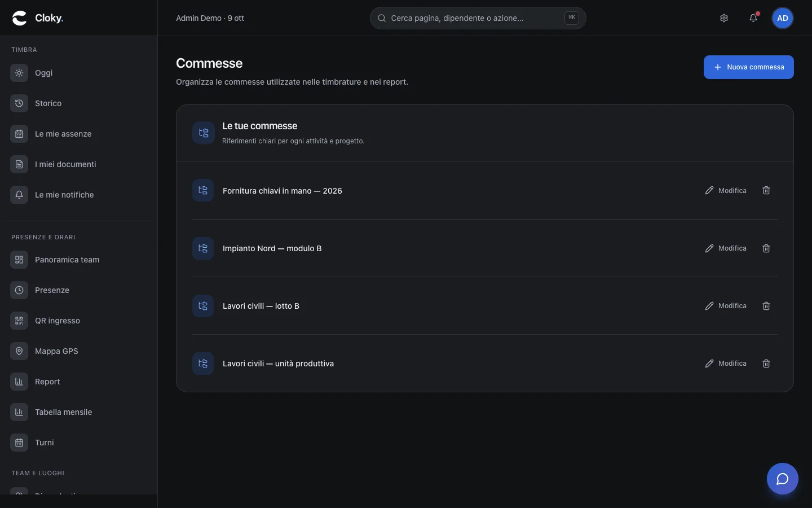The width and height of the screenshot is (812, 508).
Task: Click the Tabella mensile chart icon
Action: pos(19,412)
